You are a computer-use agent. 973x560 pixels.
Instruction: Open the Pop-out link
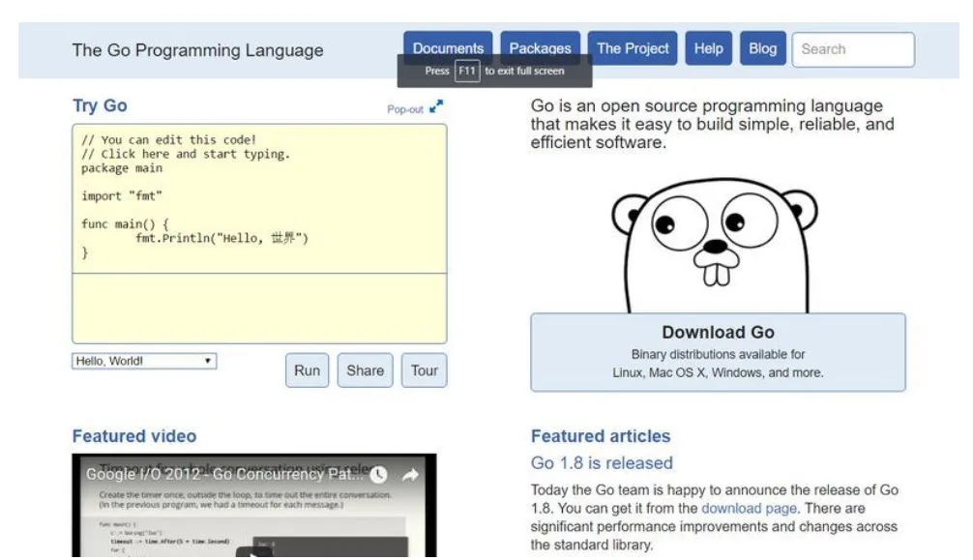coord(405,109)
